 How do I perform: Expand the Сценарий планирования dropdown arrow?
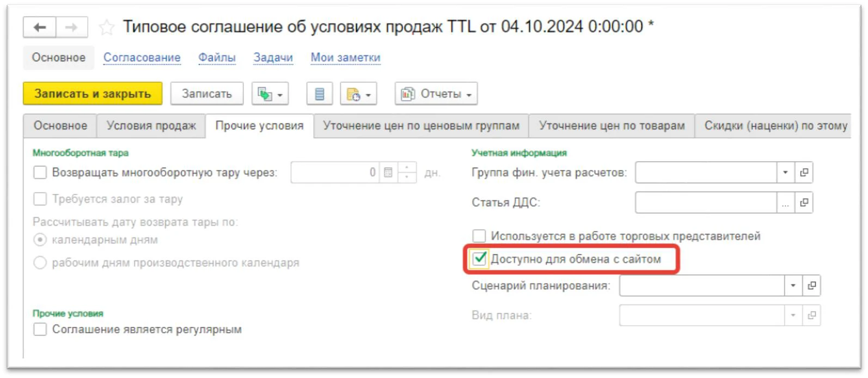point(793,285)
